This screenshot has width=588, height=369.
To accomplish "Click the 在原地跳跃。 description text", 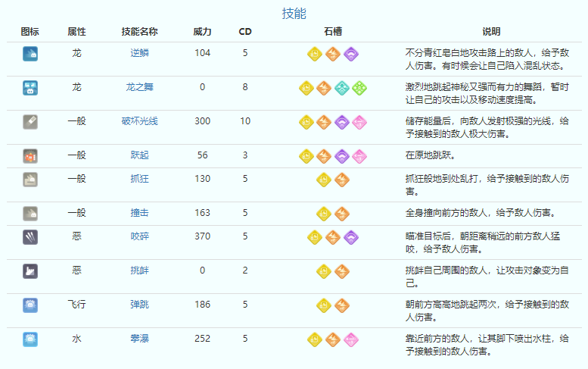I will [430, 155].
